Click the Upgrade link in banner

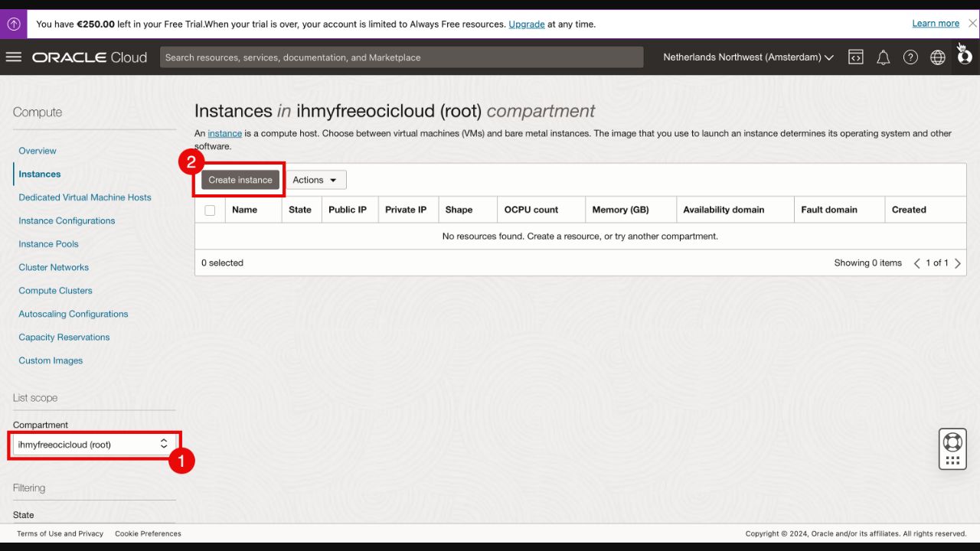coord(527,24)
